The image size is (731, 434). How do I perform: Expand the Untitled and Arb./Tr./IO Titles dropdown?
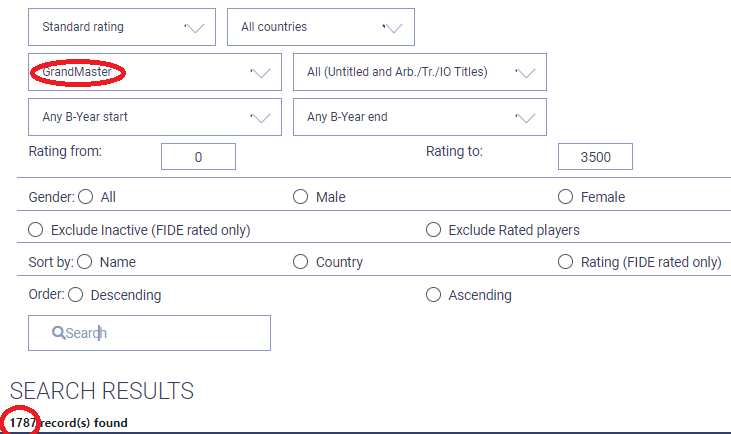pos(419,72)
